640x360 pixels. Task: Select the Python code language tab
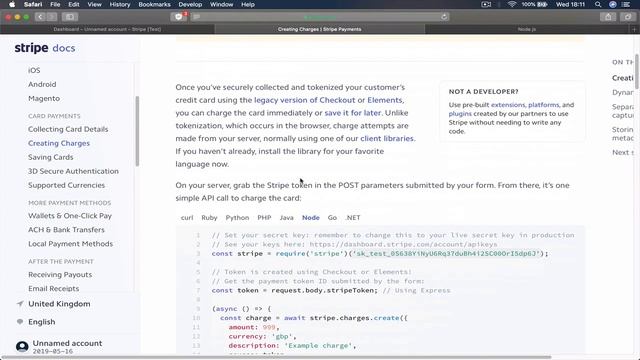237,218
